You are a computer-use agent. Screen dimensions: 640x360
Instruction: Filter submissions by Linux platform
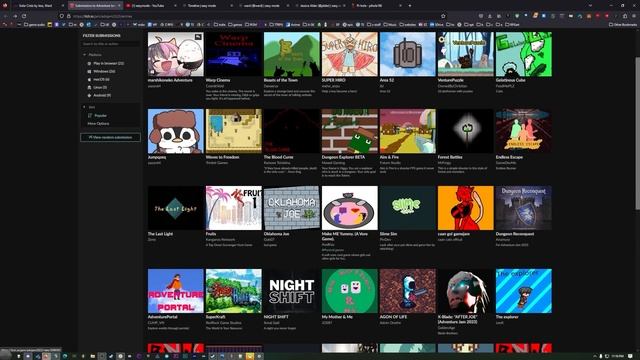[100, 87]
